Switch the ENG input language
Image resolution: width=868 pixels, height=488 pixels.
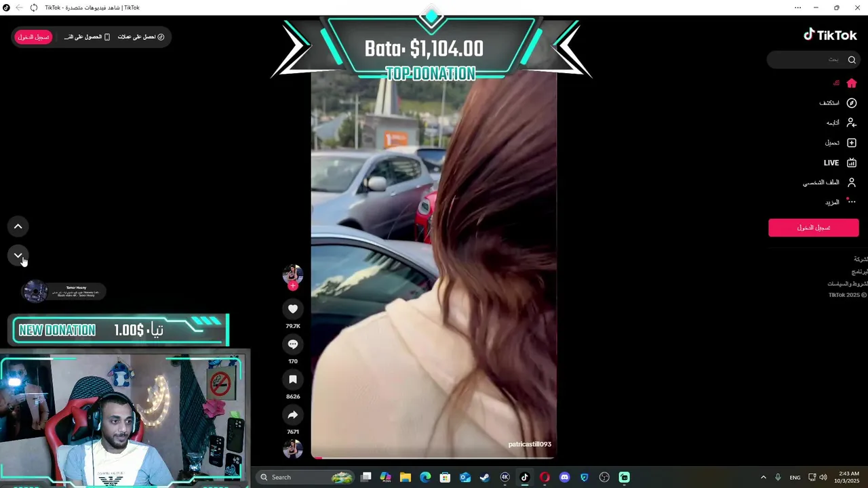tap(795, 477)
